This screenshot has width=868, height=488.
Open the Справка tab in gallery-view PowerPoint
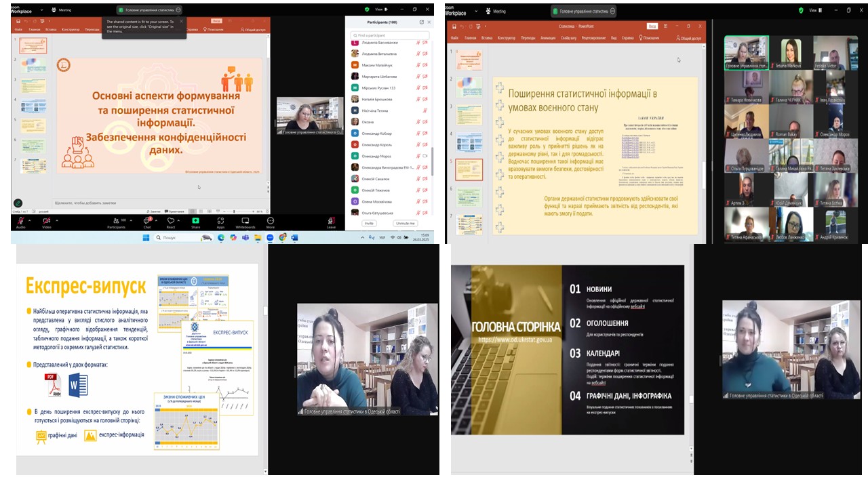tap(628, 38)
